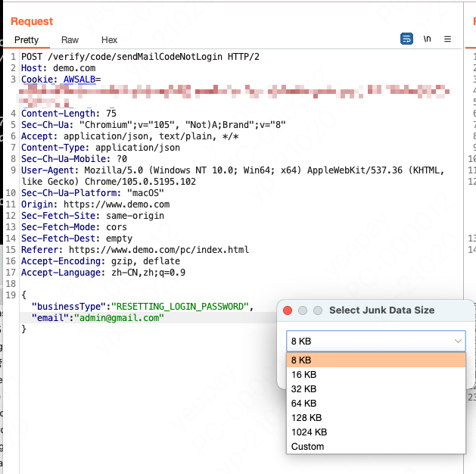Switch to the Raw tab
The image size is (476, 474).
(70, 40)
